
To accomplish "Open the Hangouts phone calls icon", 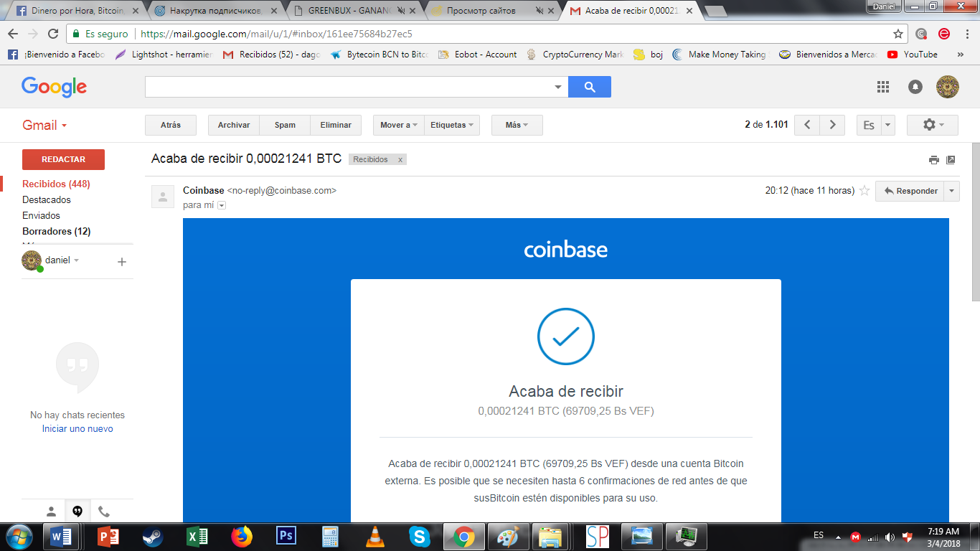I will [x=104, y=512].
